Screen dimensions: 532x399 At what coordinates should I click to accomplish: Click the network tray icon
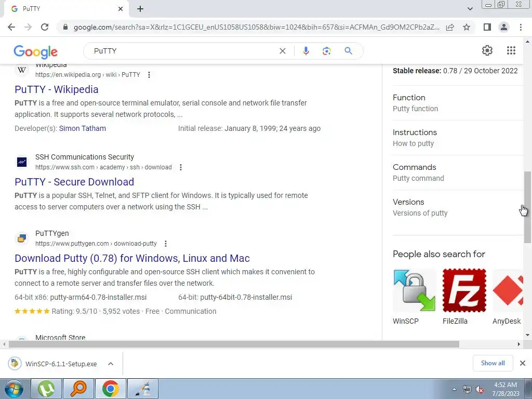pyautogui.click(x=467, y=390)
